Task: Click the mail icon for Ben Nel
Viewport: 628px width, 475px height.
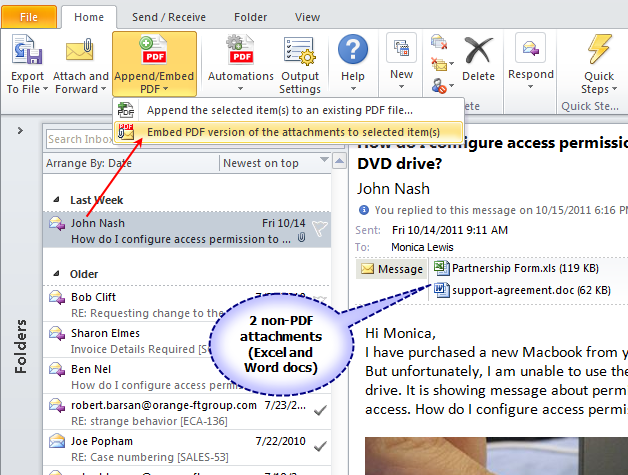Action: [x=57, y=370]
